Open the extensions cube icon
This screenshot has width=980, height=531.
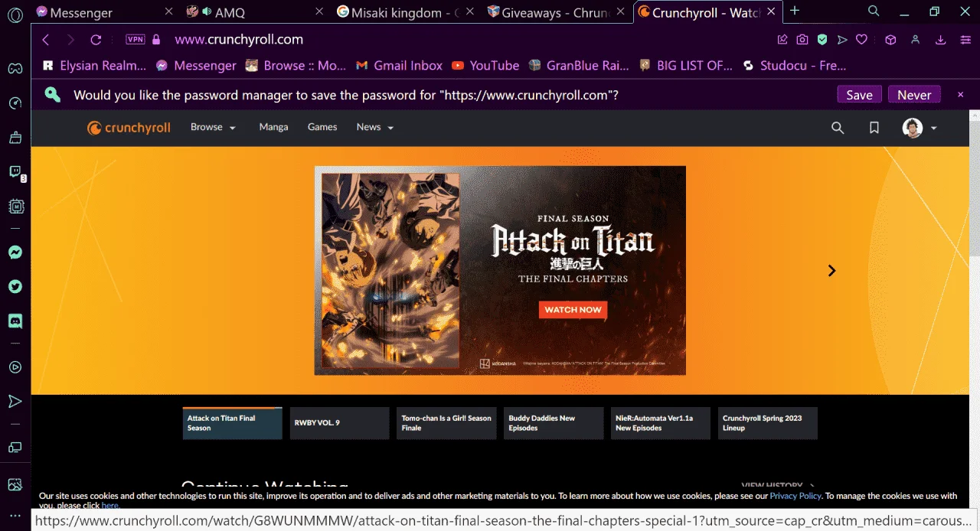tap(890, 40)
